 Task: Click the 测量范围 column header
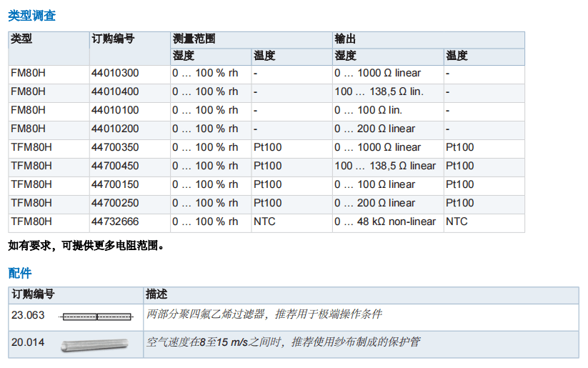[194, 39]
